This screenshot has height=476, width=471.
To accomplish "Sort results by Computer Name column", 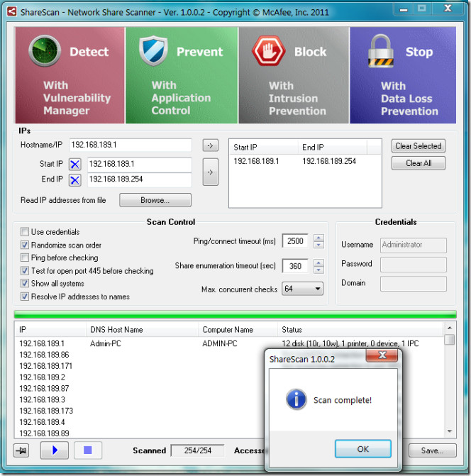I will click(x=238, y=330).
